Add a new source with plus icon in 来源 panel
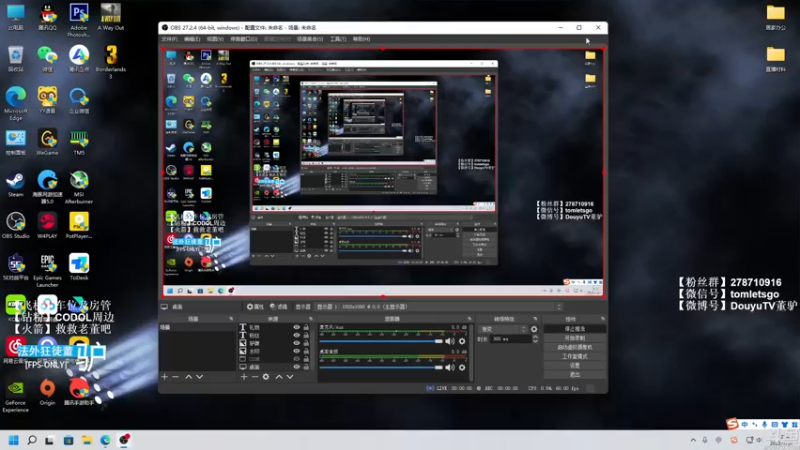This screenshot has width=800, height=450. (x=244, y=377)
